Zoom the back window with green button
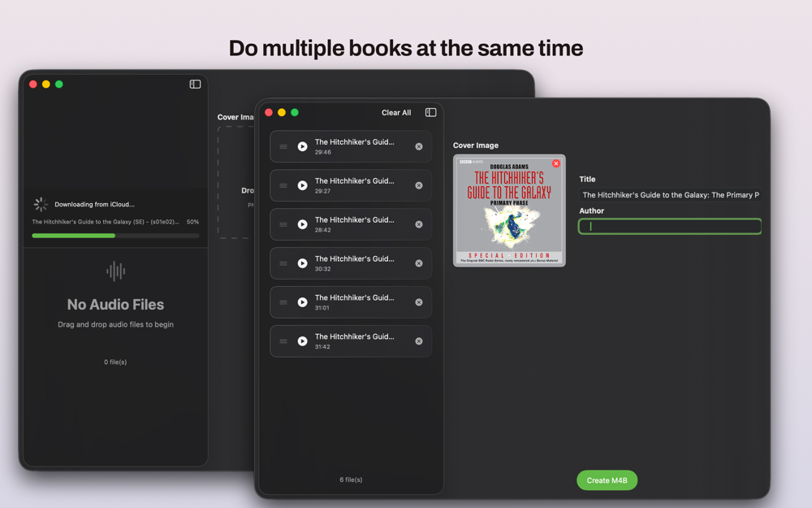Viewport: 812px width, 508px height. coord(59,84)
